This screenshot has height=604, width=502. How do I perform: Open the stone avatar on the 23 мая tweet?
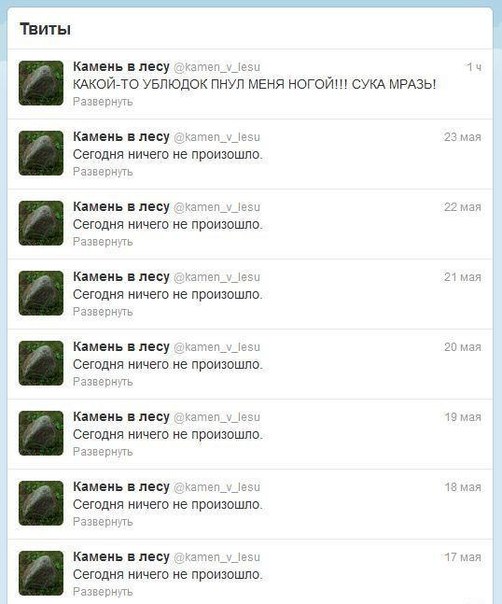tap(41, 153)
